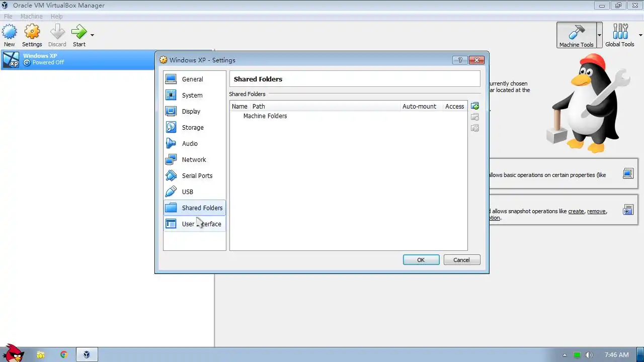The width and height of the screenshot is (644, 362).
Task: Click the USB plug icon
Action: [171, 192]
